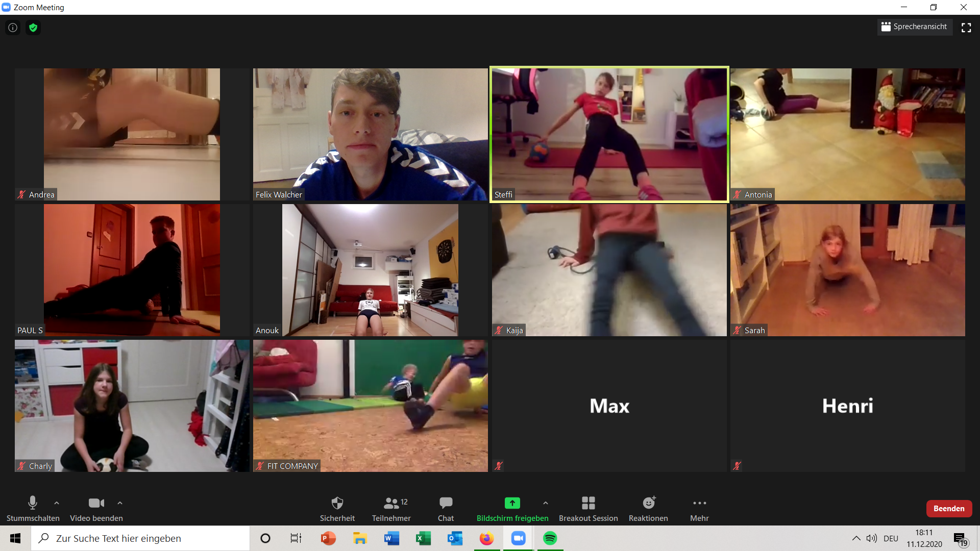Open Windows Start menu
Viewport: 980px width, 551px height.
15,538
